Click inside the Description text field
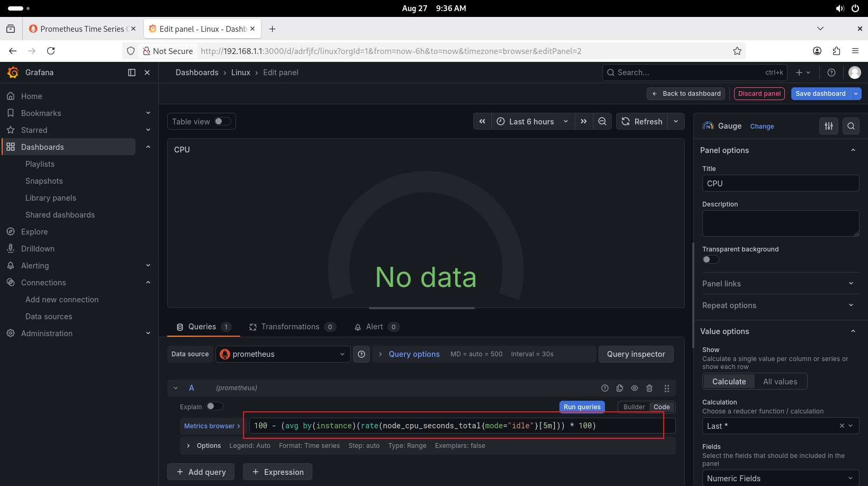The width and height of the screenshot is (868, 486). [781, 223]
